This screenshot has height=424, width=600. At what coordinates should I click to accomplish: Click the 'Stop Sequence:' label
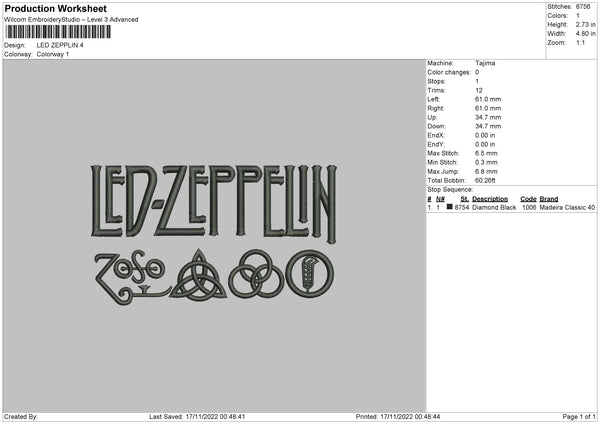[450, 190]
